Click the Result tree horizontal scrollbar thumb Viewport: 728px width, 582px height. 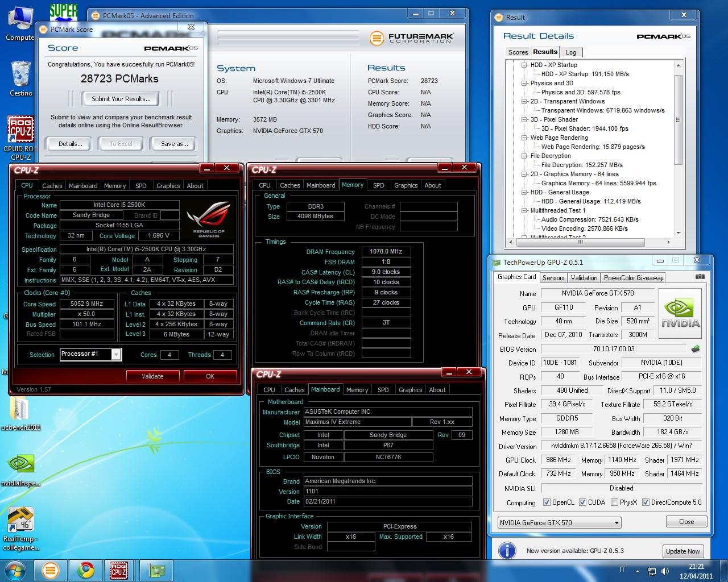coord(581,242)
